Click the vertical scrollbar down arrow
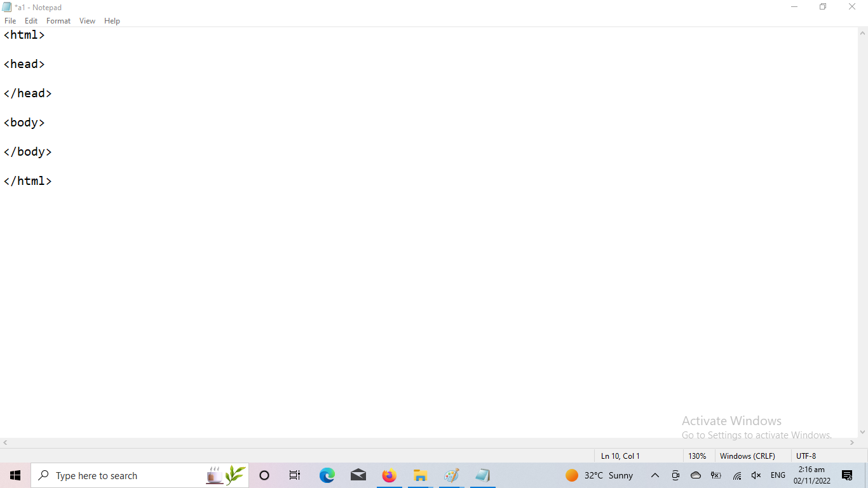Viewport: 868px width, 488px height. coord(862,432)
